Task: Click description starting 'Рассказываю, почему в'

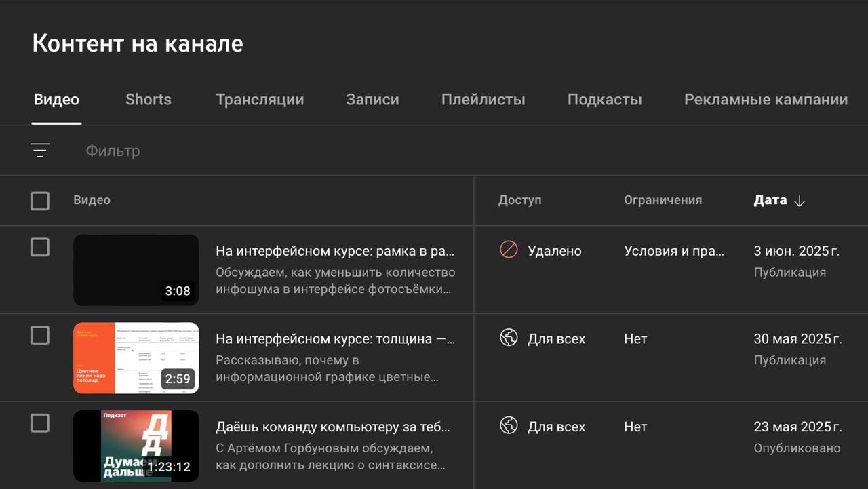Action: tap(288, 360)
